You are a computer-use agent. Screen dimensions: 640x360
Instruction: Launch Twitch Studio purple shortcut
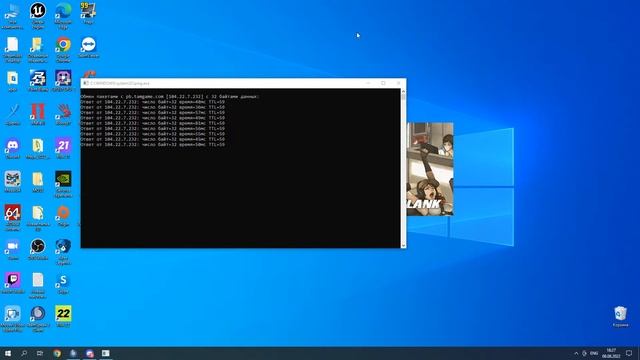pyautogui.click(x=12, y=281)
